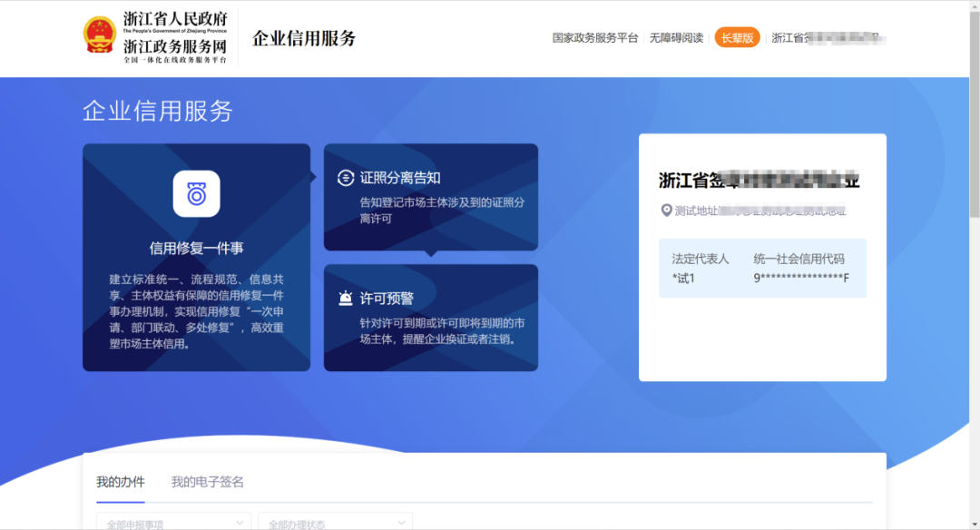Screen dimensions: 980x530
Task: Click the 企业信用服务 header title
Action: pyautogui.click(x=304, y=38)
